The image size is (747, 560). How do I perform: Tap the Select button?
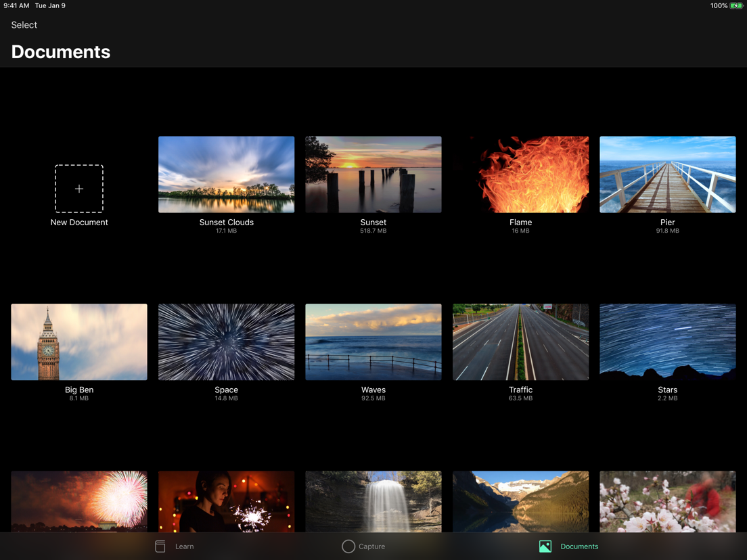(x=24, y=25)
